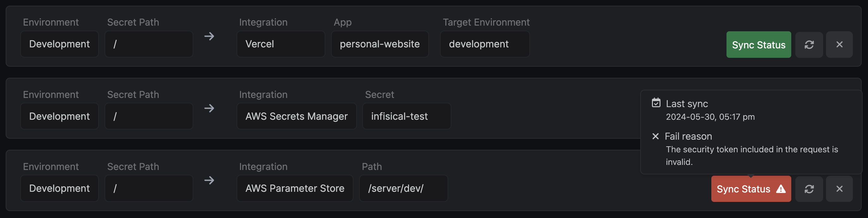Open the Environment selector for the Vercel row
The height and width of the screenshot is (218, 868).
(x=59, y=44)
